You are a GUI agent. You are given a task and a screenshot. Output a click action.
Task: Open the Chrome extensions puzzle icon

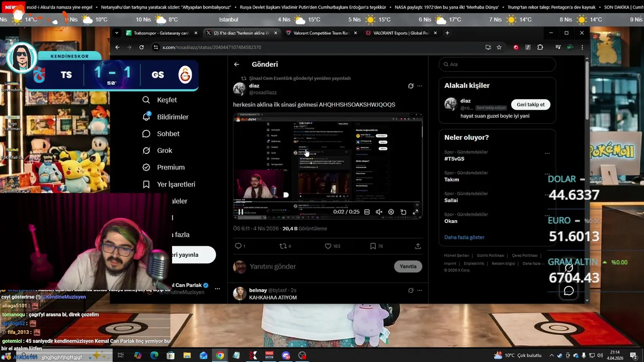540,47
